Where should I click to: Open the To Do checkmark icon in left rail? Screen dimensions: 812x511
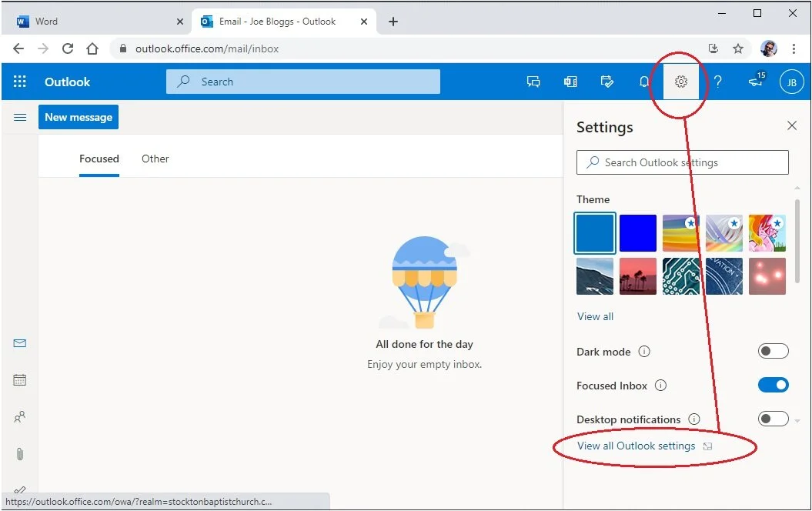coord(20,489)
